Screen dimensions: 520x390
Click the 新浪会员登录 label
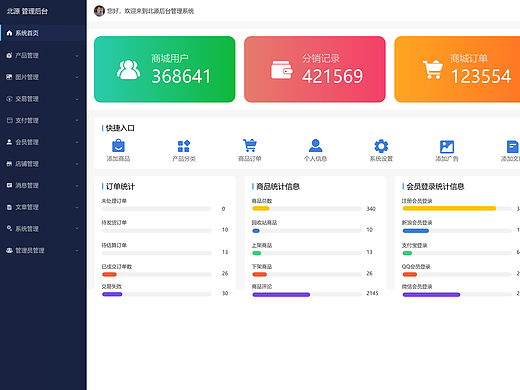click(x=417, y=222)
